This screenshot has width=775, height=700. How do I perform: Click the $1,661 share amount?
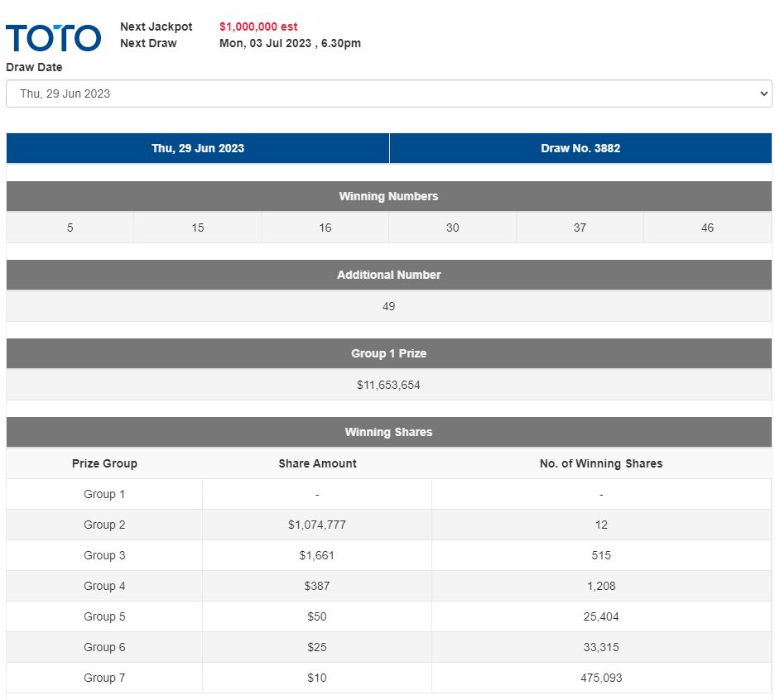[317, 555]
